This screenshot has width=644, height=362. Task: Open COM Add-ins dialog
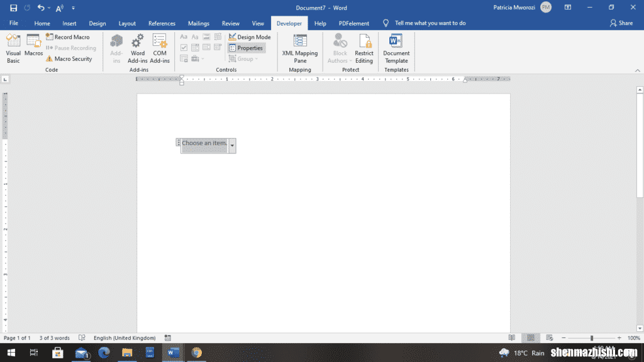pos(160,48)
